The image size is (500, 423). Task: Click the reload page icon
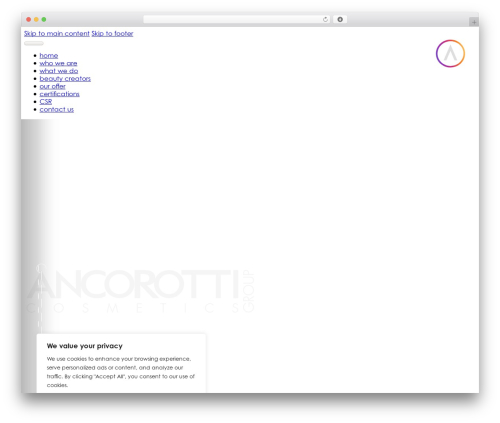pos(325,19)
